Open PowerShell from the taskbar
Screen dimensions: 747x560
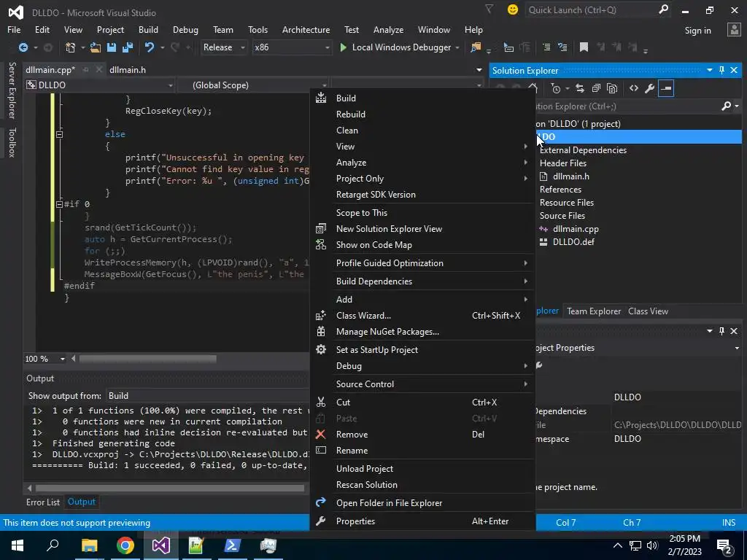tap(232, 545)
